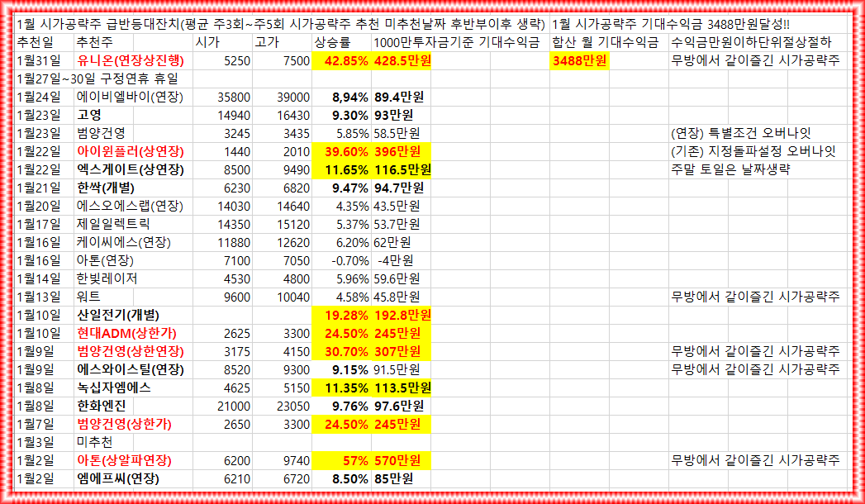Click the '워트' stock cell

tap(89, 297)
